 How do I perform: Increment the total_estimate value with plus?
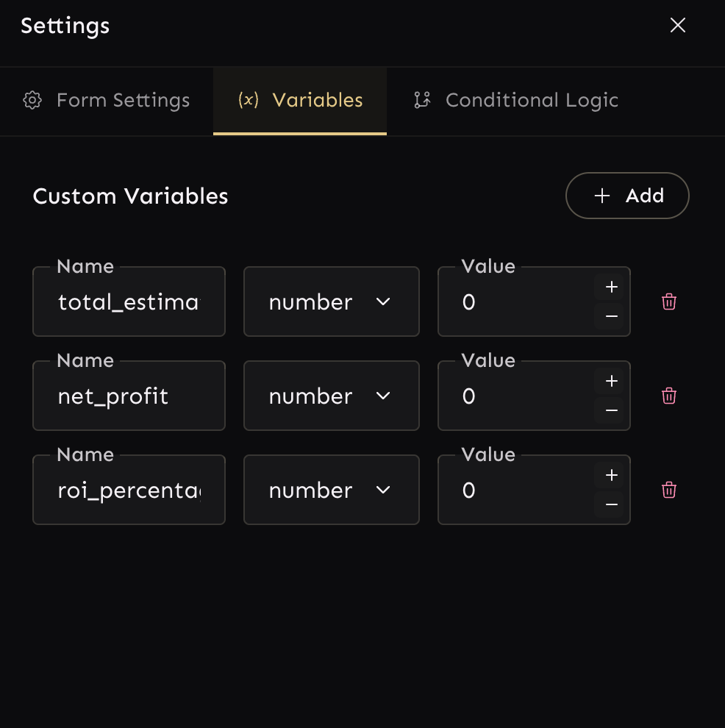click(x=611, y=288)
